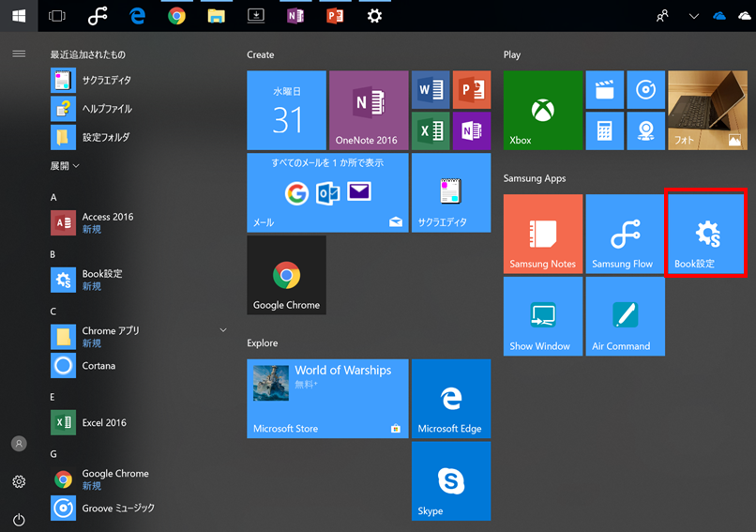This screenshot has width=756, height=532.
Task: Click the Samsung Apps group heading
Action: 535,178
